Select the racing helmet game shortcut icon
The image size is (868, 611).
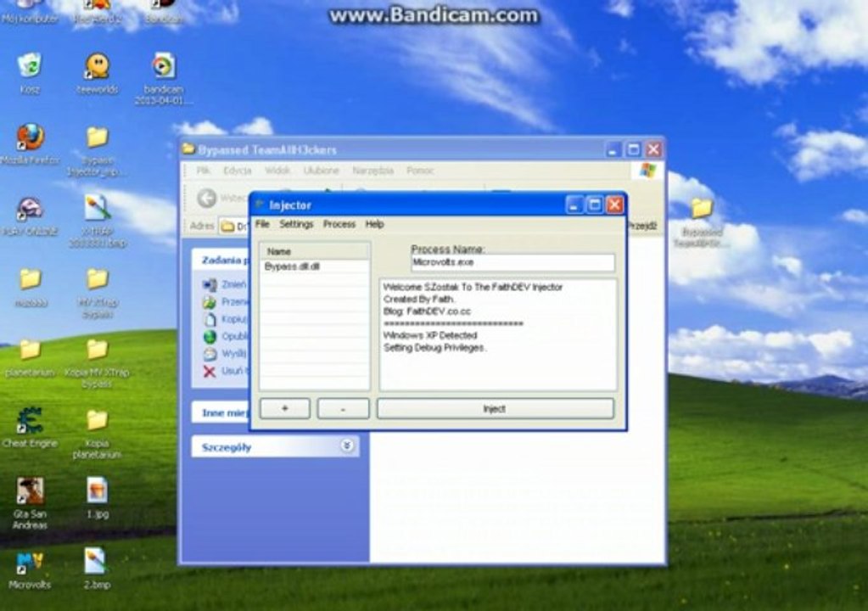tap(30, 210)
